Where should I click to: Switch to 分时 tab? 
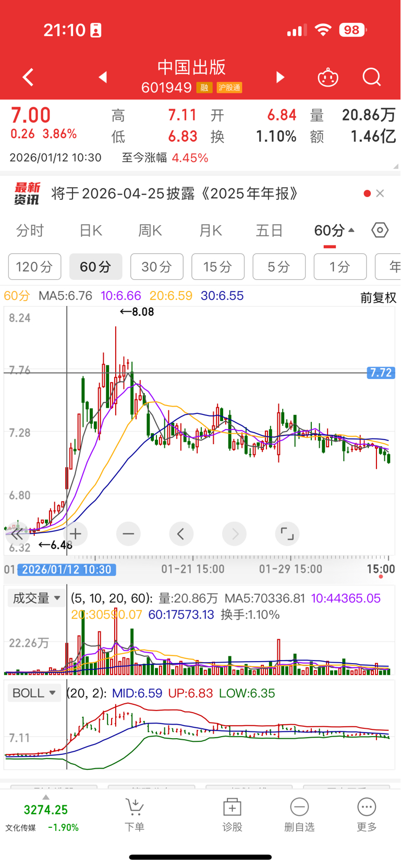coord(30,230)
